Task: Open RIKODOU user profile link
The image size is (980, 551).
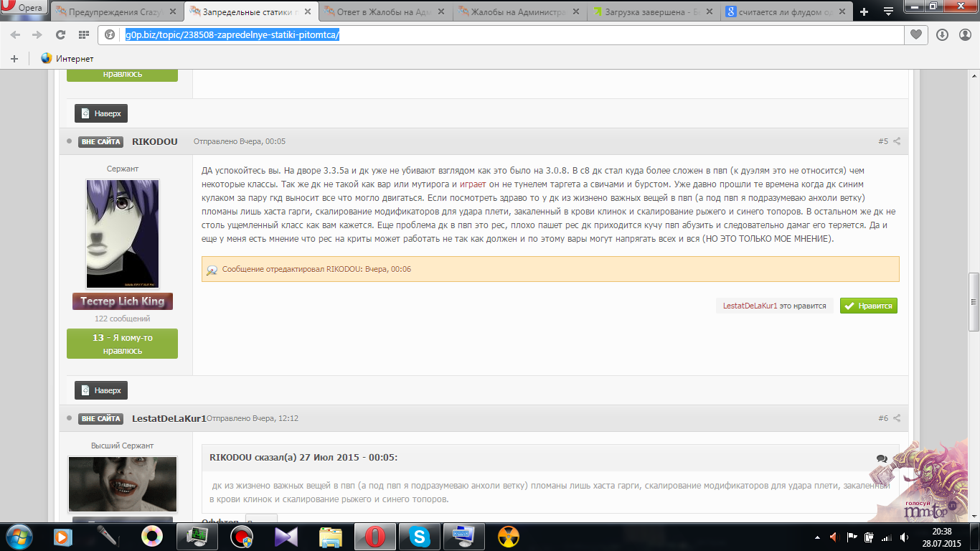Action: click(x=154, y=141)
